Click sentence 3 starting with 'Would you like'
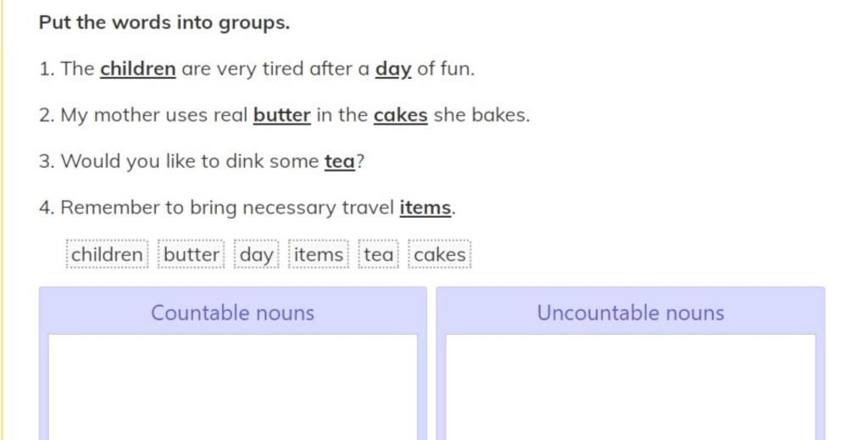868x440 pixels. tap(202, 162)
